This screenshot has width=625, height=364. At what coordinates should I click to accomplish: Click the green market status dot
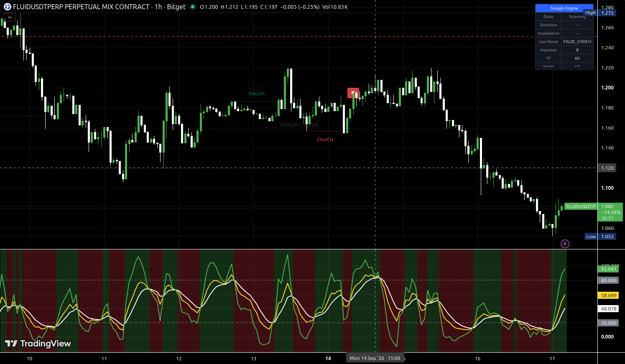coord(192,7)
